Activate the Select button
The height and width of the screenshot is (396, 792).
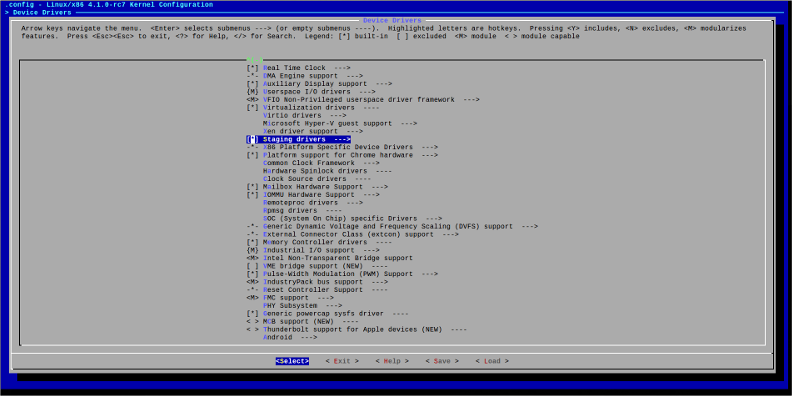[292, 361]
